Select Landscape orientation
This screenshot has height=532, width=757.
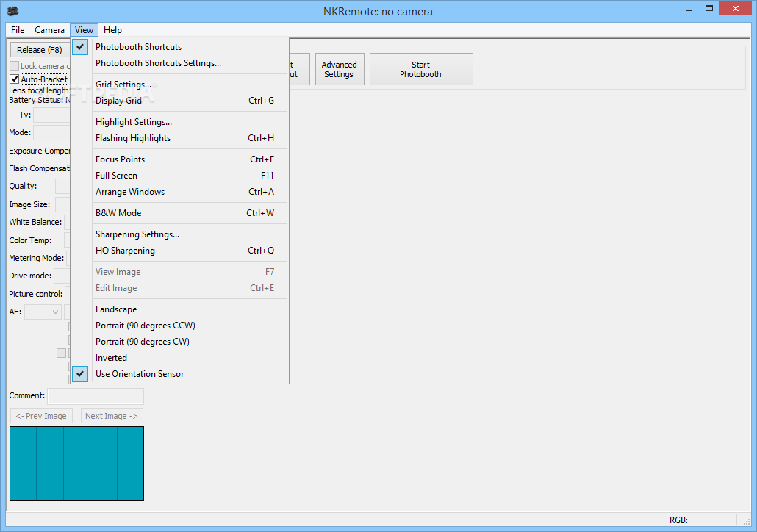point(179,309)
